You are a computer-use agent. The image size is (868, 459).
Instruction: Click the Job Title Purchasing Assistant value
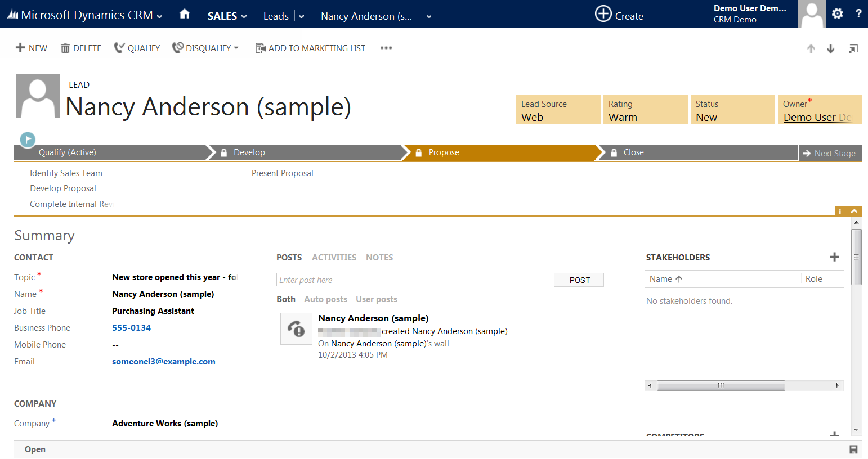[153, 311]
